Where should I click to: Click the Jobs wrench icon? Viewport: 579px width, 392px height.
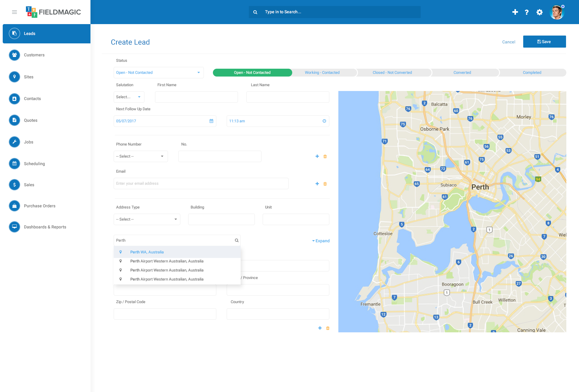click(14, 142)
